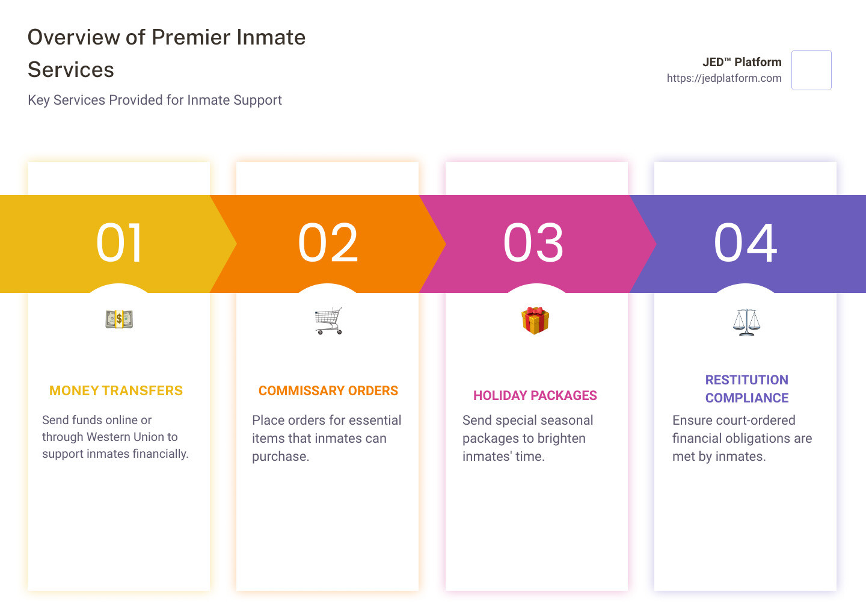This screenshot has width=866, height=616.
Task: Click the dollar banknote money icon
Action: click(119, 319)
